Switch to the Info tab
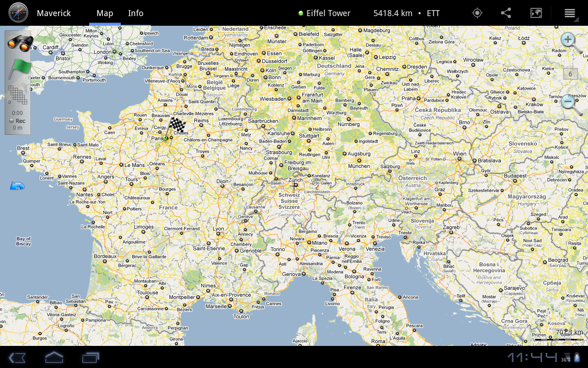The image size is (588, 368). coord(136,13)
